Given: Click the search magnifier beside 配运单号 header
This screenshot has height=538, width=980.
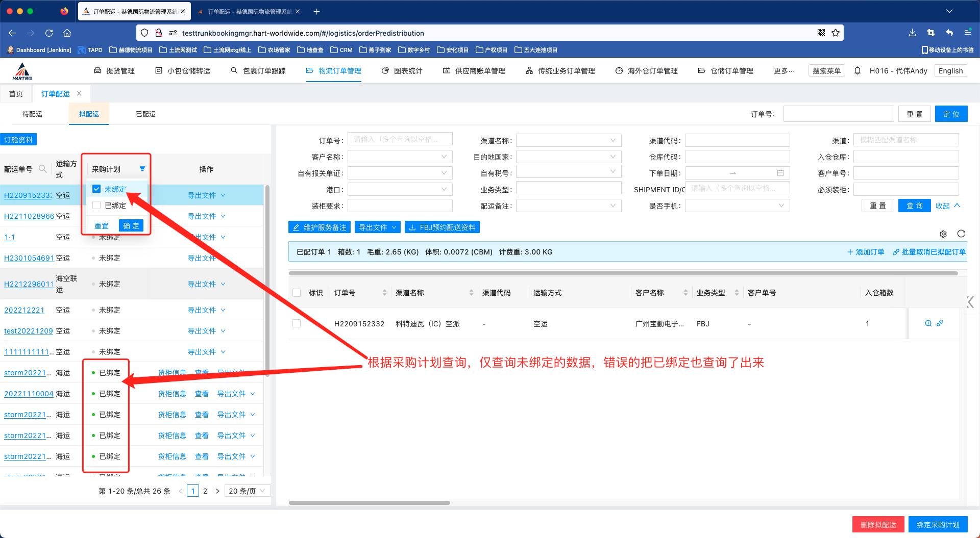Looking at the screenshot, I should [x=43, y=169].
